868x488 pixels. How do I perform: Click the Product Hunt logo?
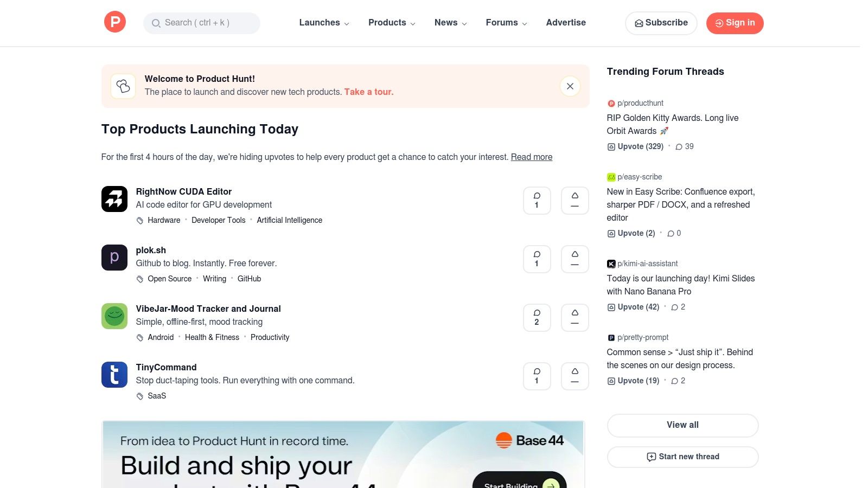114,22
